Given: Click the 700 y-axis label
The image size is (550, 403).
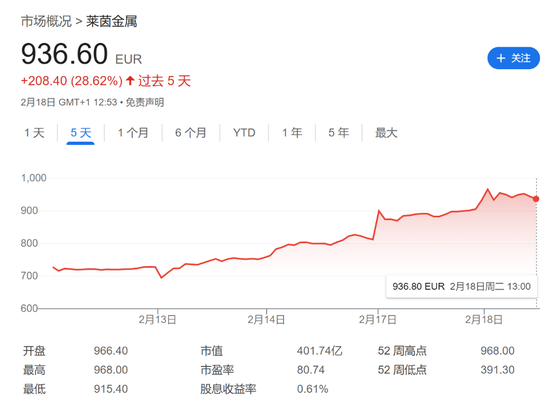Looking at the screenshot, I should pos(29,276).
